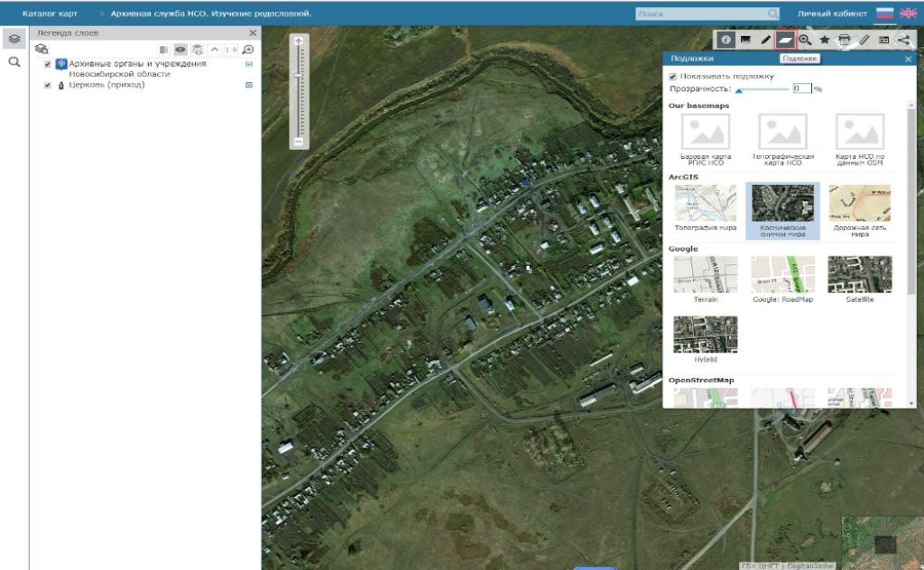924x570 pixels.
Task: Toggle 'Архивные органы и учреждения' layer checkbox
Action: 47,64
